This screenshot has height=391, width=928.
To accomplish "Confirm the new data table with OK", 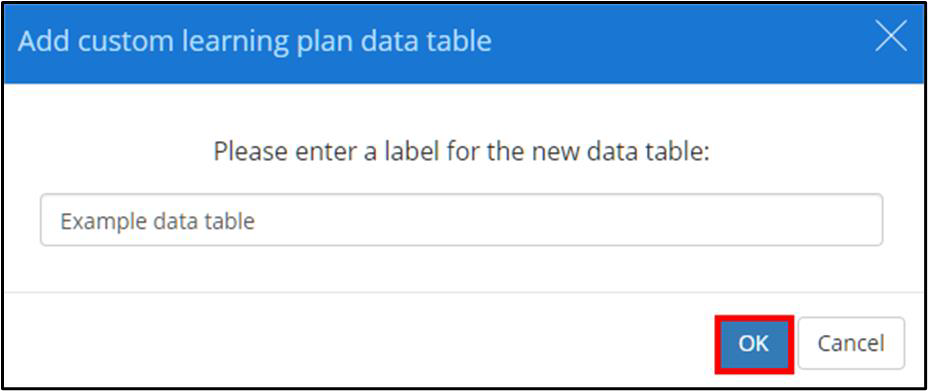I will (753, 343).
